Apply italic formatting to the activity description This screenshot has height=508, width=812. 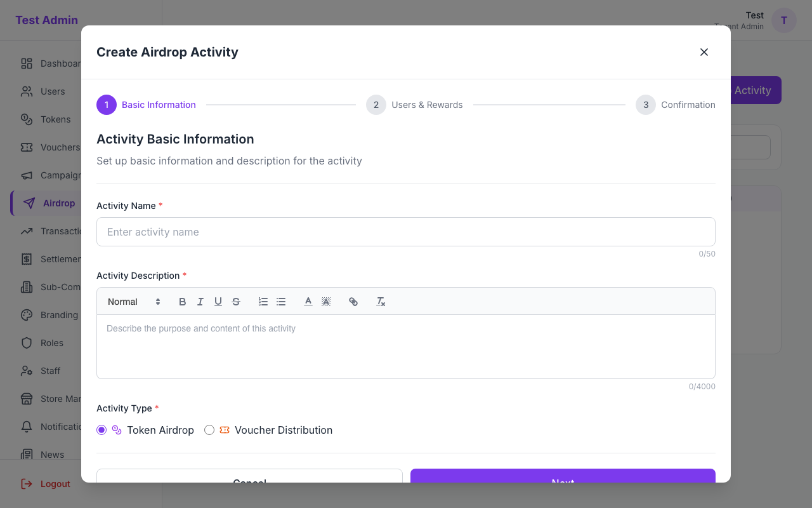click(200, 302)
